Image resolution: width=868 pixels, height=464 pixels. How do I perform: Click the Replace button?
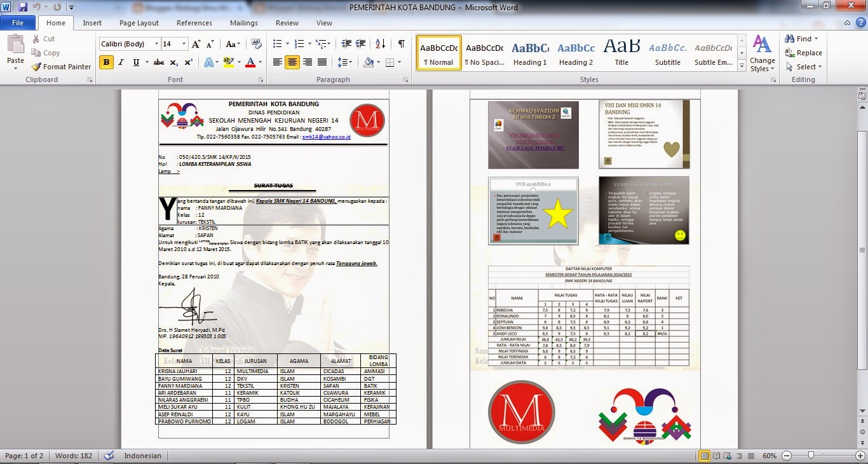coord(804,53)
